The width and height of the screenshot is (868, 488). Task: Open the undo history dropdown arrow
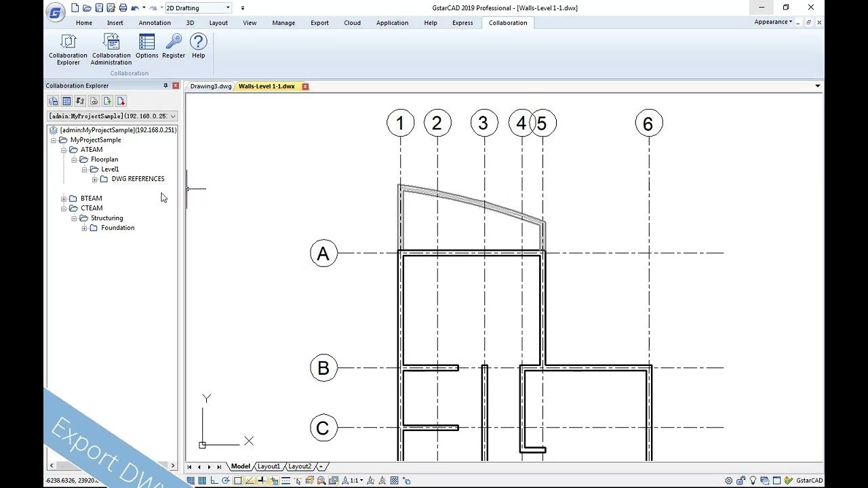(144, 8)
